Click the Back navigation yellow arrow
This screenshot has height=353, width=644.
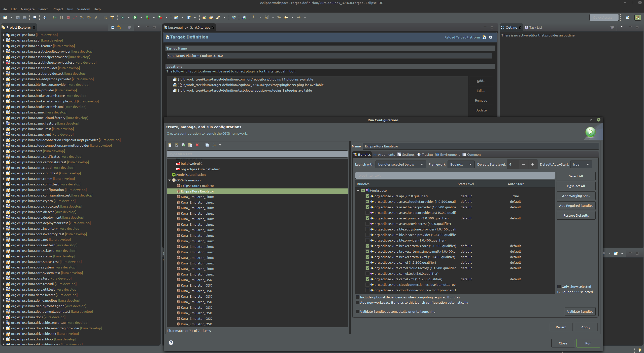(x=286, y=17)
